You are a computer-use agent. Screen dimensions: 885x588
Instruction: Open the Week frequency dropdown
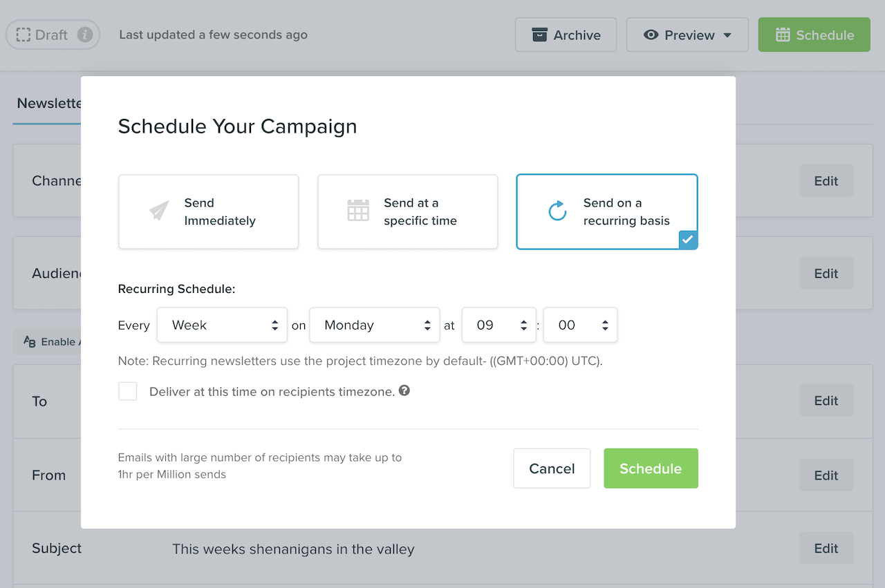(222, 325)
